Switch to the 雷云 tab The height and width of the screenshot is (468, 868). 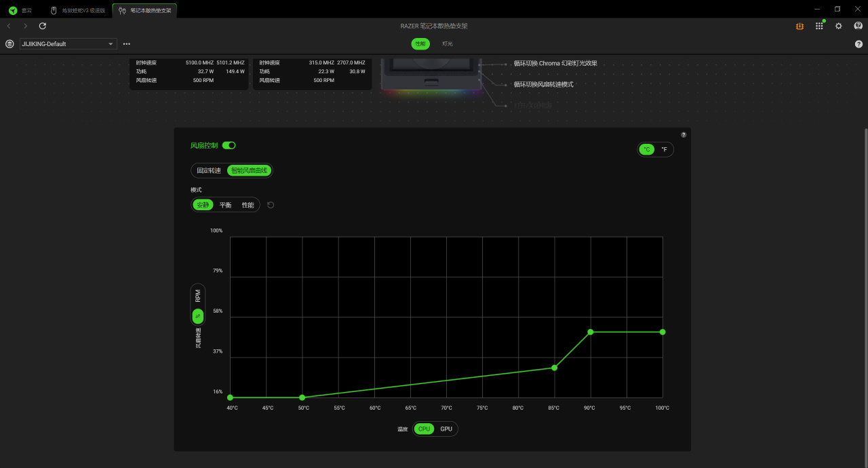pos(20,10)
